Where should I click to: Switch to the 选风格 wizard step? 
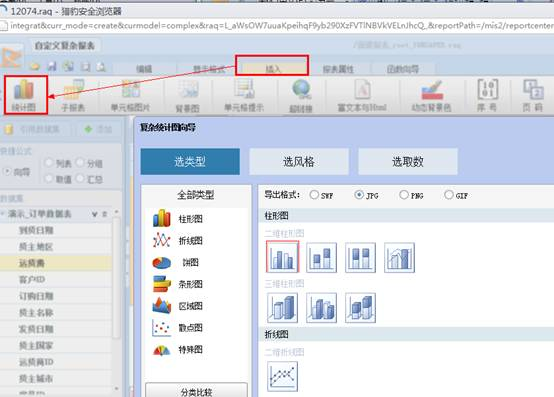click(x=299, y=162)
